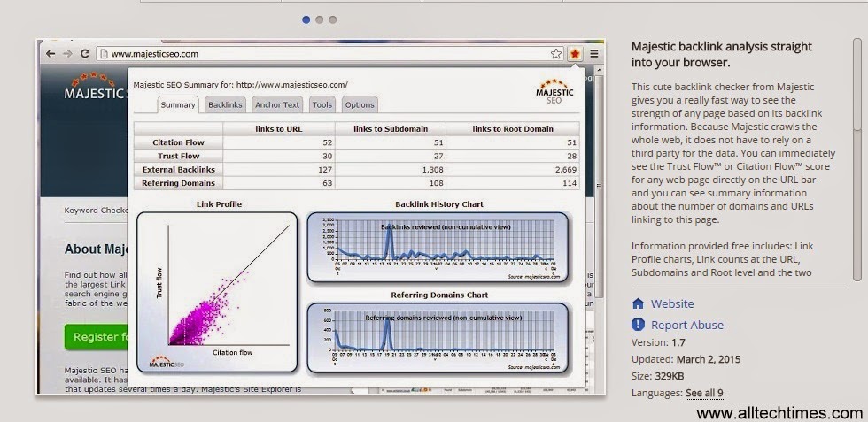The image size is (868, 422).
Task: Click the www.majesticseo.com address bar
Action: pyautogui.click(x=329, y=54)
